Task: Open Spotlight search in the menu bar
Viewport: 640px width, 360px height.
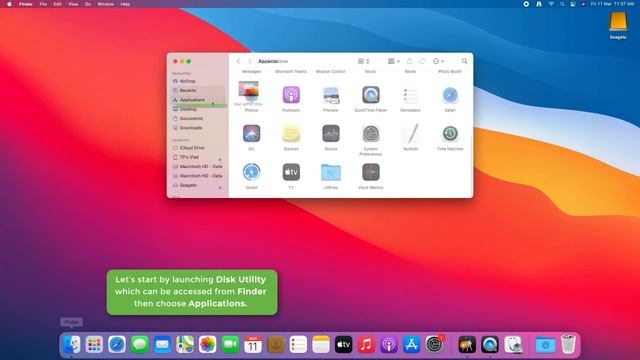Action: pos(562,4)
